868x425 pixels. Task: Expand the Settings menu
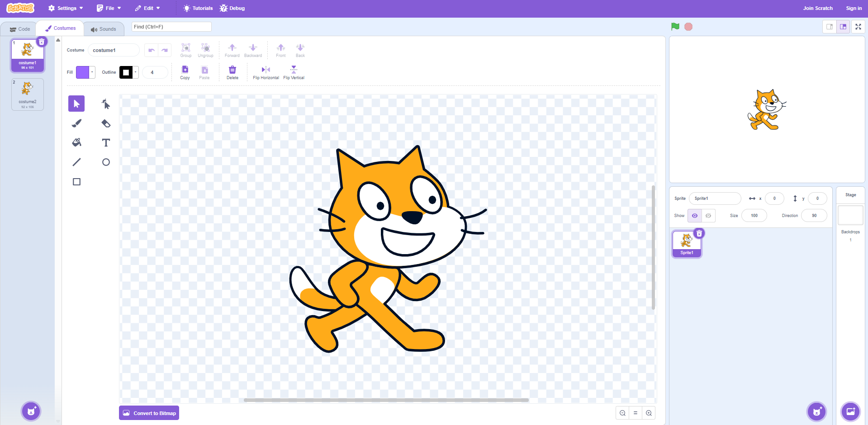[66, 8]
